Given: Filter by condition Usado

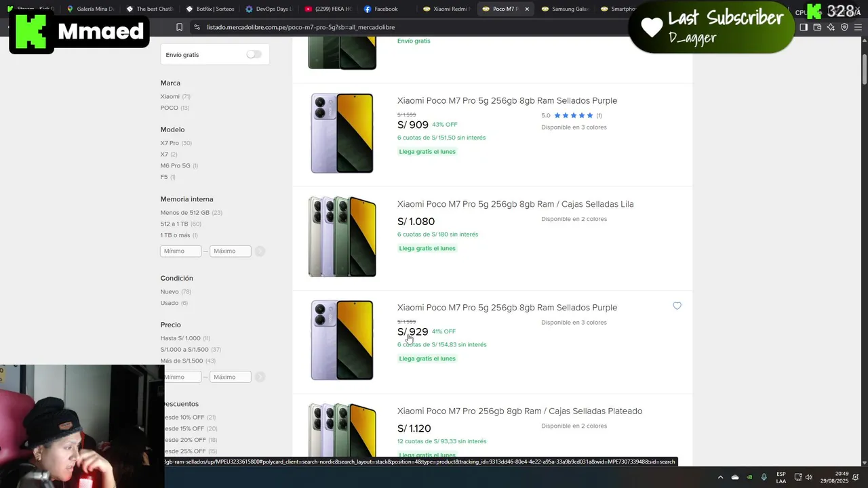Looking at the screenshot, I should tap(174, 303).
